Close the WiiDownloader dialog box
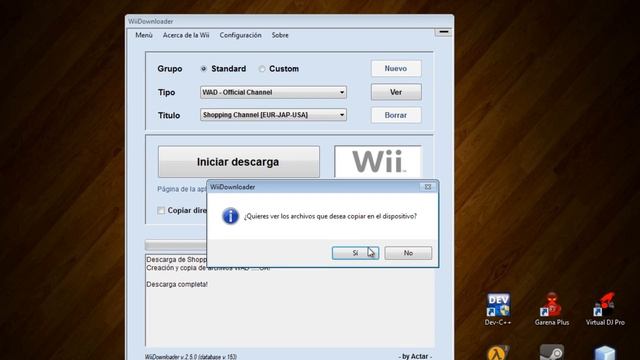This screenshot has width=640, height=360. 428,187
